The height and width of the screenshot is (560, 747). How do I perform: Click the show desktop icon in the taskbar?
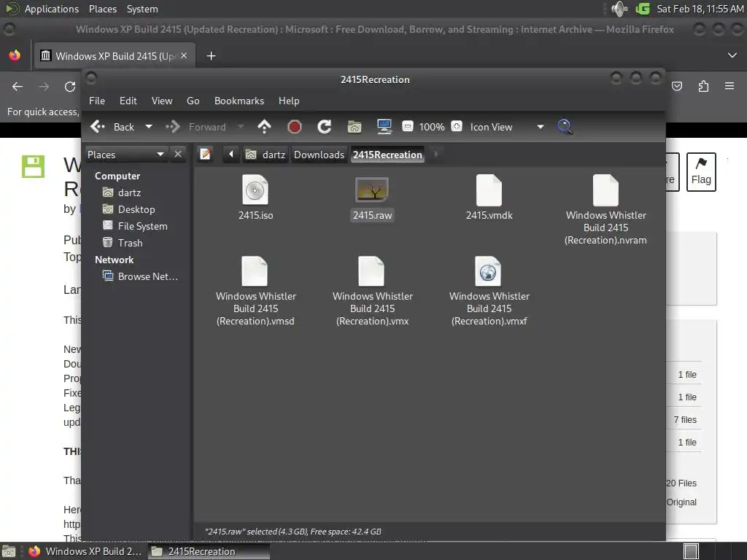(x=8, y=551)
